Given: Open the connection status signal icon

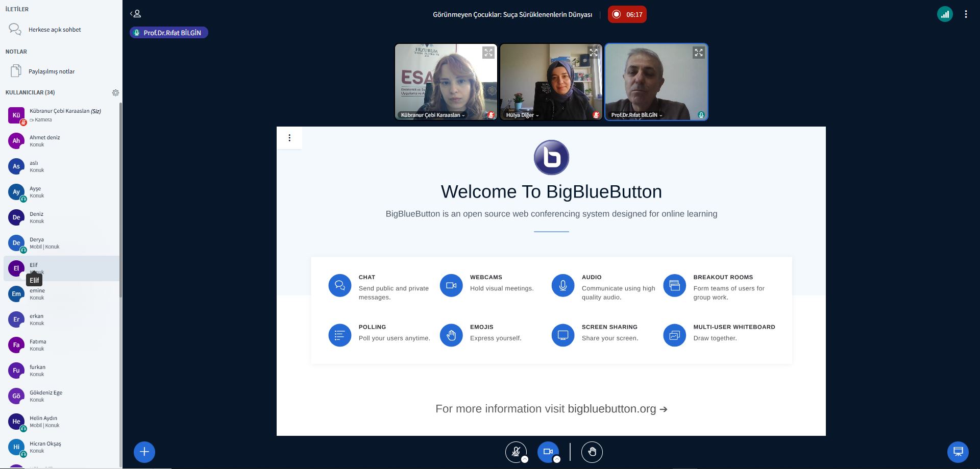Looking at the screenshot, I should (945, 14).
